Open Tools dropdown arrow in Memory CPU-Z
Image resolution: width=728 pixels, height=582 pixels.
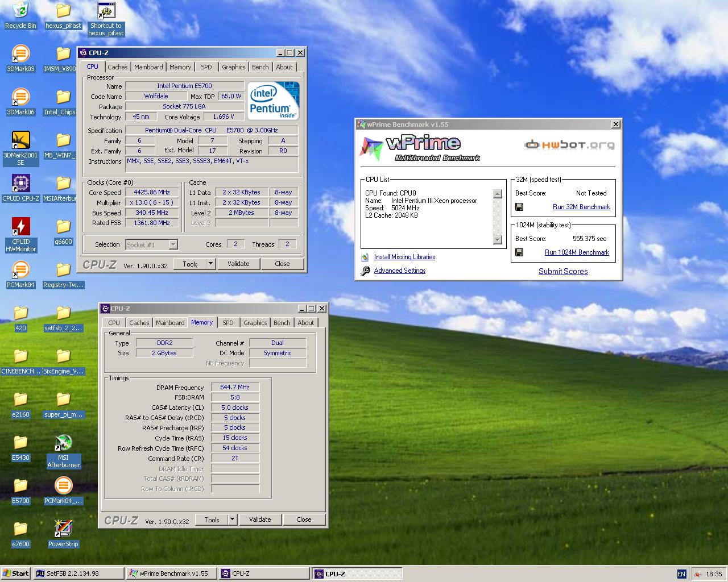point(232,519)
